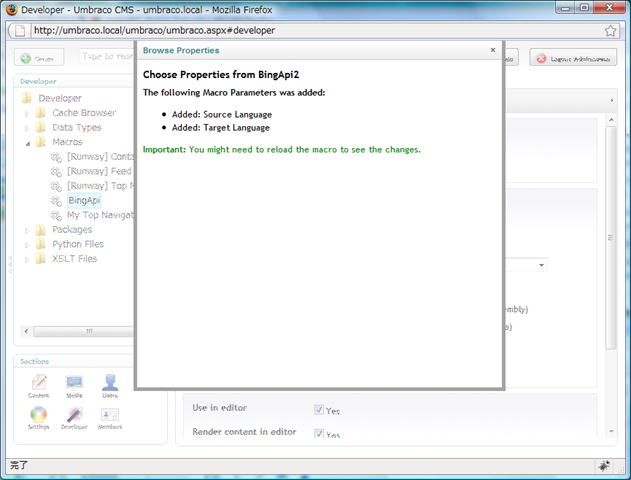Expand the Packages node
This screenshot has height=480, width=631.
[27, 231]
